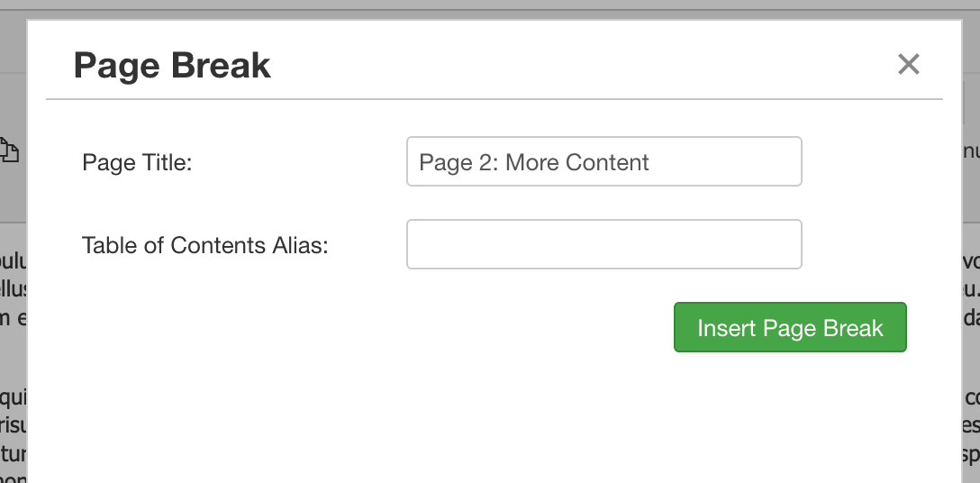Click the Insert Page Break button
Image resolution: width=980 pixels, height=483 pixels.
pyautogui.click(x=790, y=327)
